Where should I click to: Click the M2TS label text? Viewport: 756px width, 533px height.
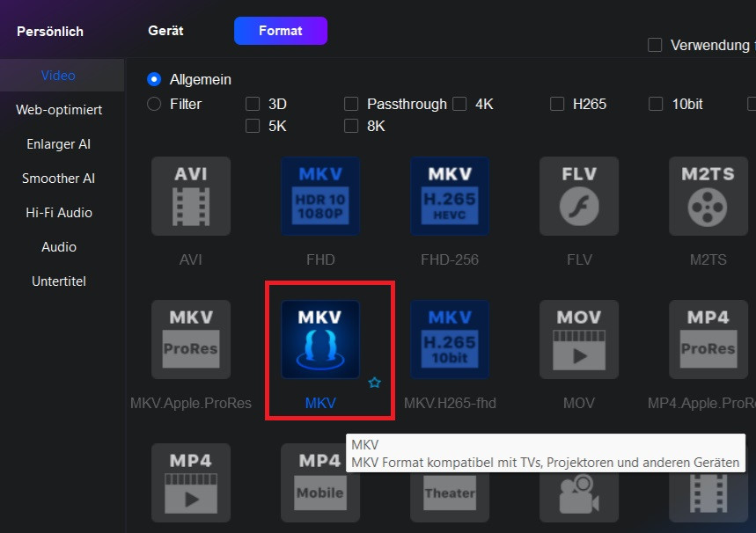(708, 259)
